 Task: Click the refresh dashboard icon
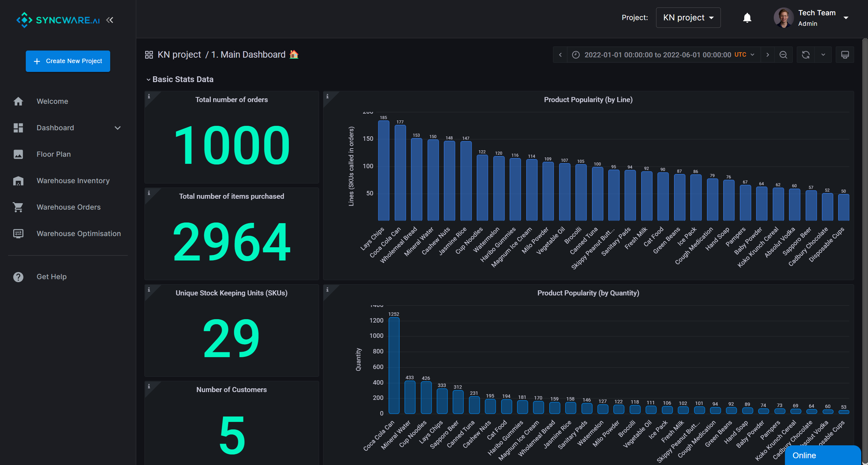[x=806, y=55]
